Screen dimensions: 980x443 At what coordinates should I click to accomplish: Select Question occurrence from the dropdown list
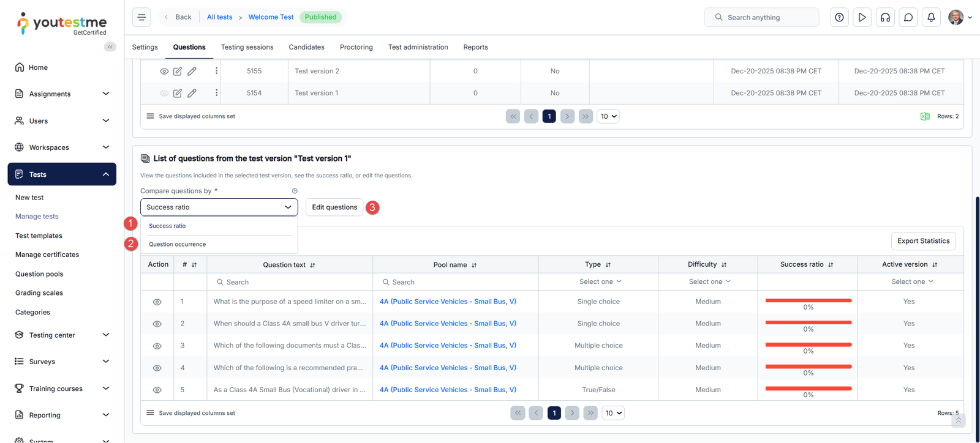[x=178, y=244]
